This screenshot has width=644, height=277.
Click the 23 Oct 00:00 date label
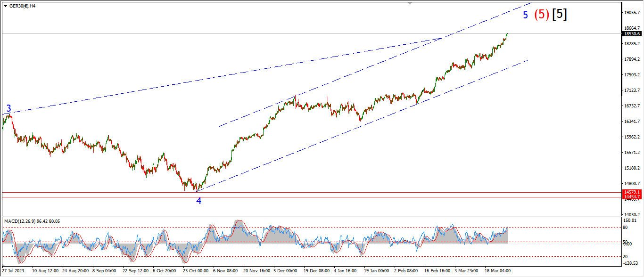click(195, 271)
